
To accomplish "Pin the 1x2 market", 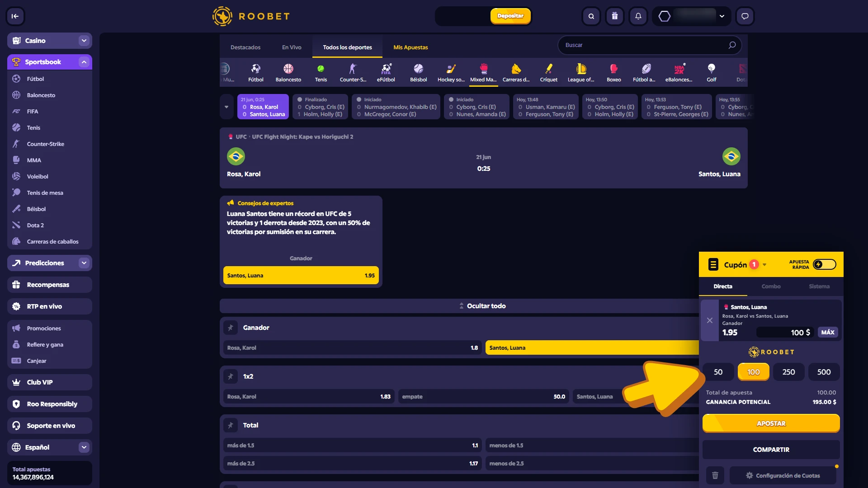I will click(231, 376).
